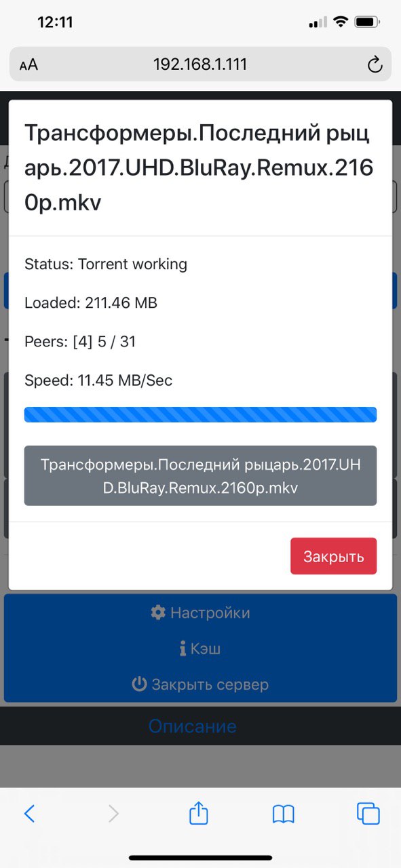Click the power icon beside Закрыть сервер

coord(139,684)
